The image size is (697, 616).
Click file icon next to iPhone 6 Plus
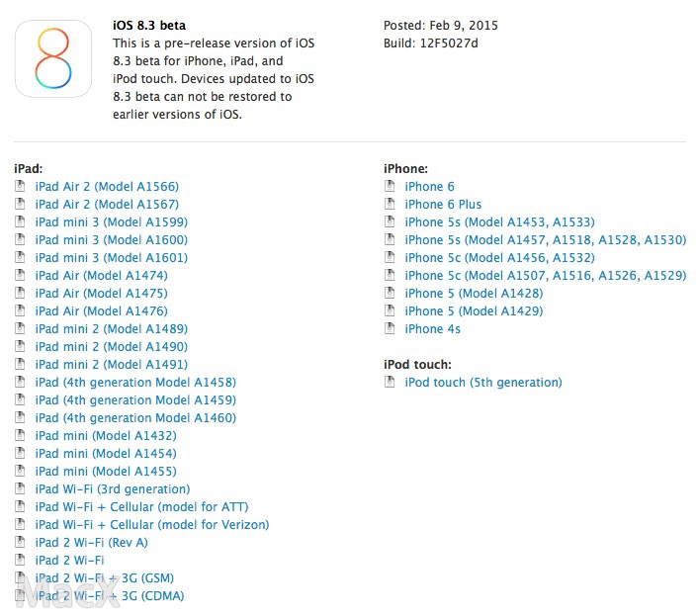click(x=390, y=205)
